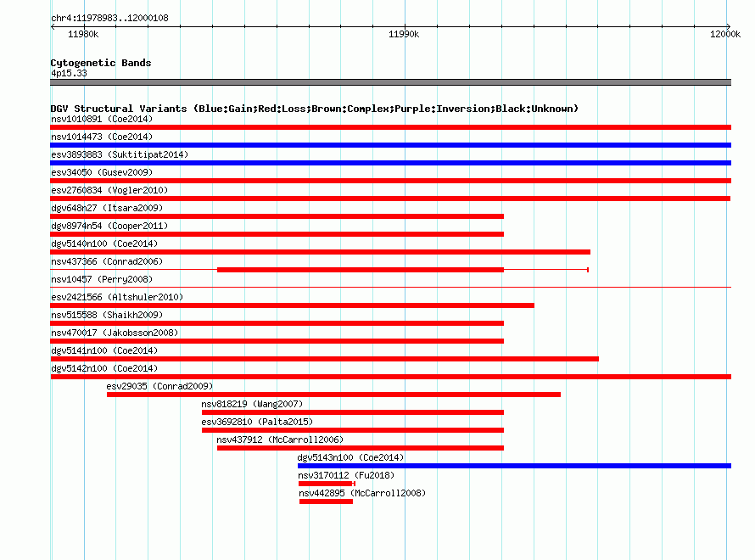Click the esv34050 (Gusev2009) label

point(102,172)
